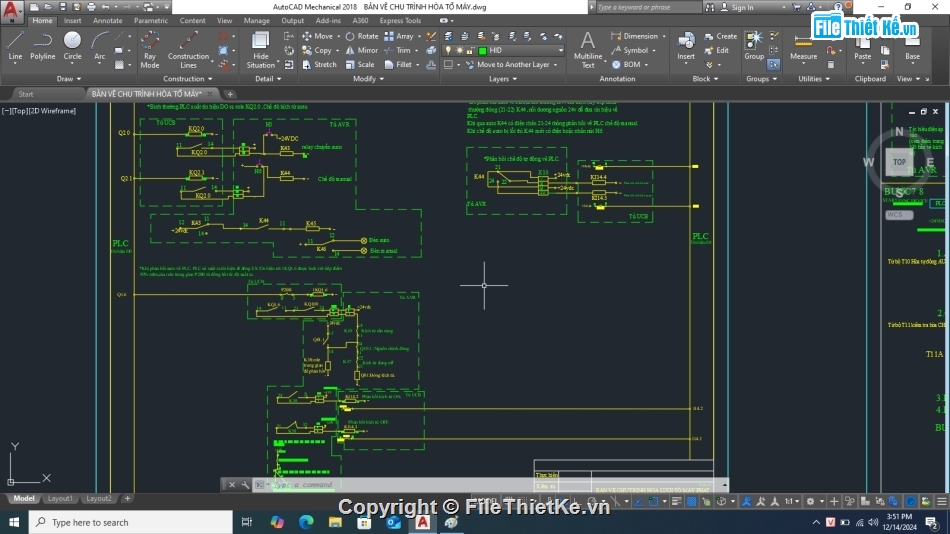Toggle layer freeze sun icon
950x534 pixels.
tap(459, 50)
